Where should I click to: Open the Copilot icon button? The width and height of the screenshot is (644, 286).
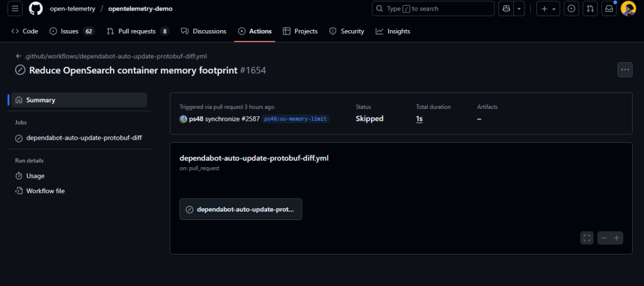(x=506, y=9)
